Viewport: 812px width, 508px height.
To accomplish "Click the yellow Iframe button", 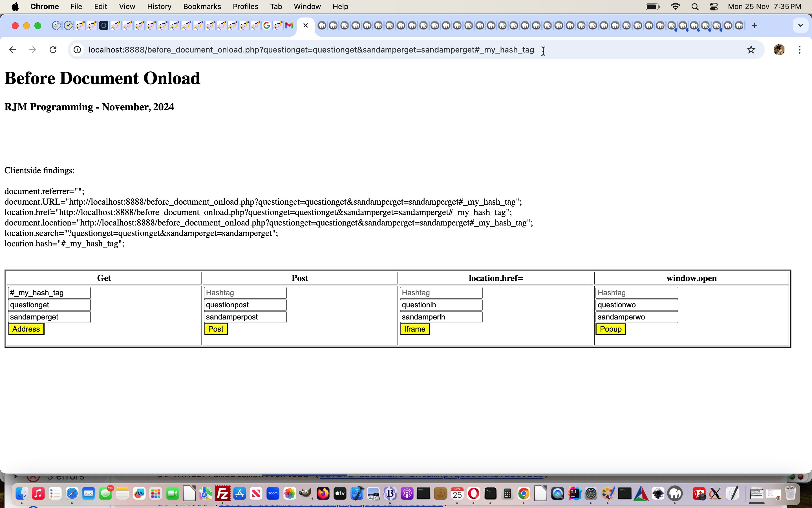I will tap(415, 329).
